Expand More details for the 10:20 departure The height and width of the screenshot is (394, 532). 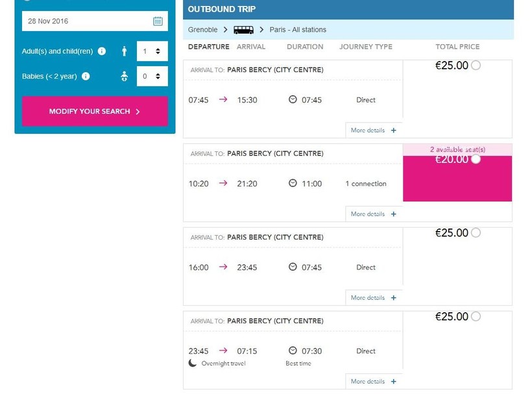pyautogui.click(x=373, y=214)
